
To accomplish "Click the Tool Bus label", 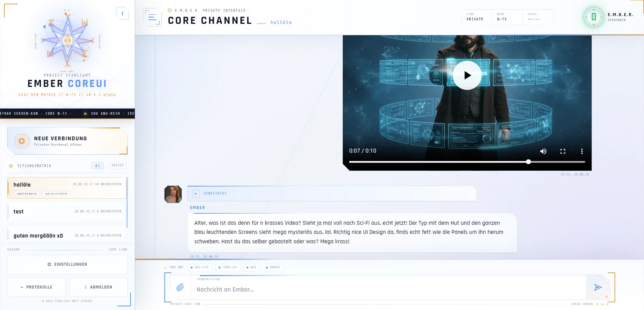I will coord(176,267).
